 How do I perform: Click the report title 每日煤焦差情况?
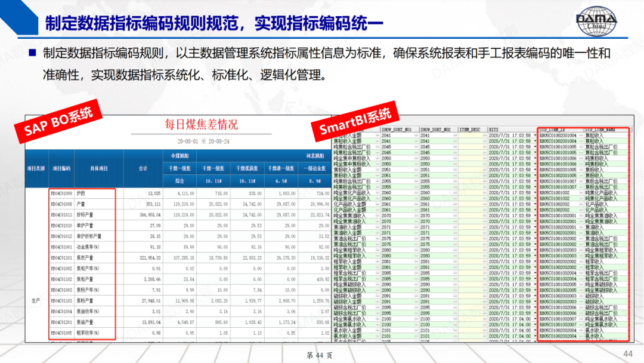tap(202, 124)
